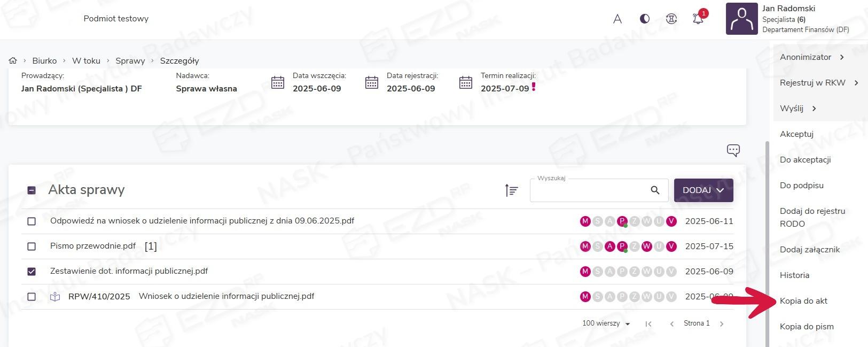
Task: Expand the DODAJ dropdown button
Action: (x=703, y=190)
